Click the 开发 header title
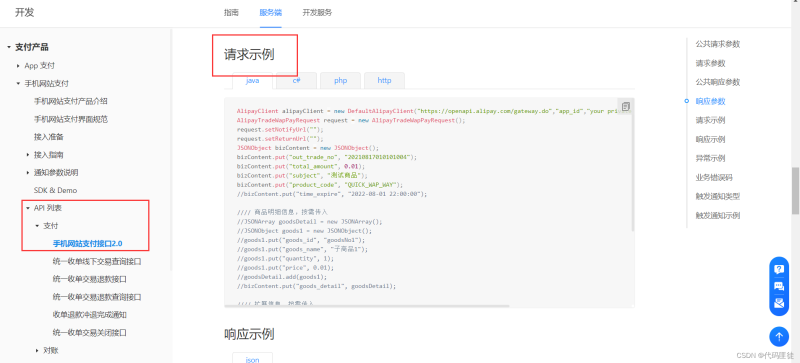Viewport: 800px width, 363px height. 24,13
